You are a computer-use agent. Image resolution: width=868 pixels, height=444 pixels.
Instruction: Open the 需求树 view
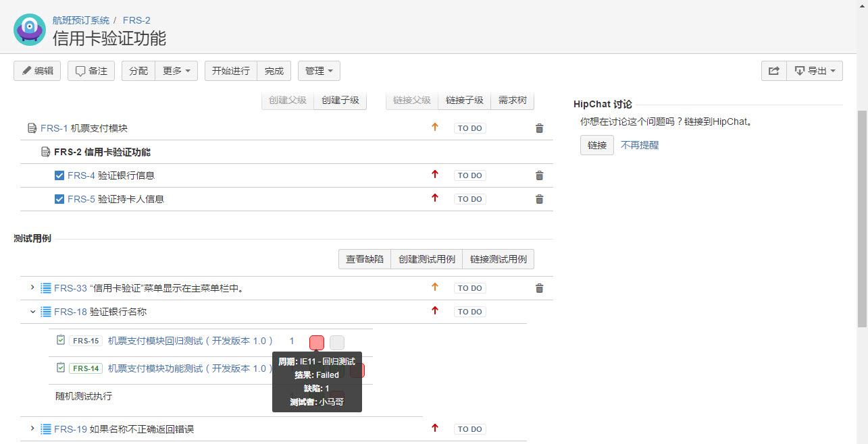click(513, 100)
